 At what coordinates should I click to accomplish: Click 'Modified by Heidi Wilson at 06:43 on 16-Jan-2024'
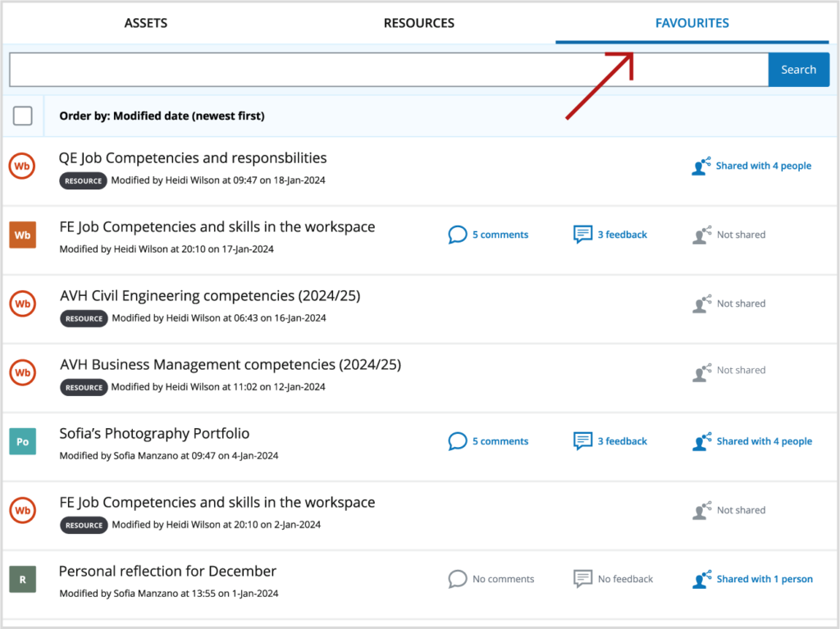pos(219,318)
